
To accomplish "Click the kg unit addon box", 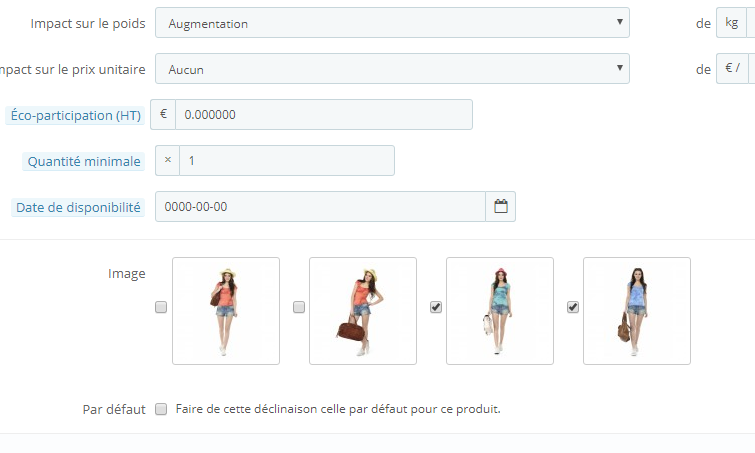I will click(x=731, y=23).
